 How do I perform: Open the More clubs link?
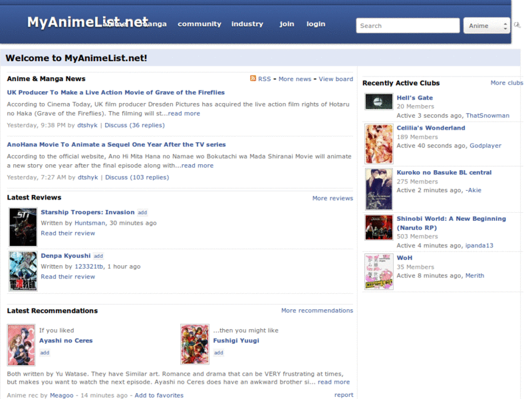point(507,82)
